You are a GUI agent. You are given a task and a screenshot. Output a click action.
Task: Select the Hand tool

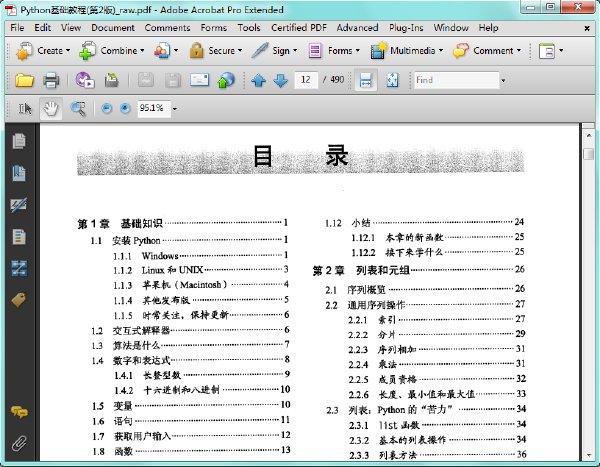[51, 109]
